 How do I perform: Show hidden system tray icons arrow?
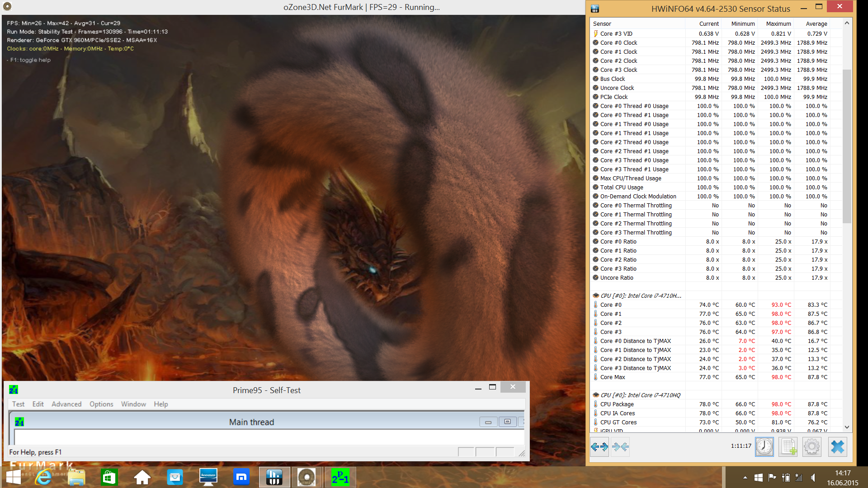coord(745,477)
